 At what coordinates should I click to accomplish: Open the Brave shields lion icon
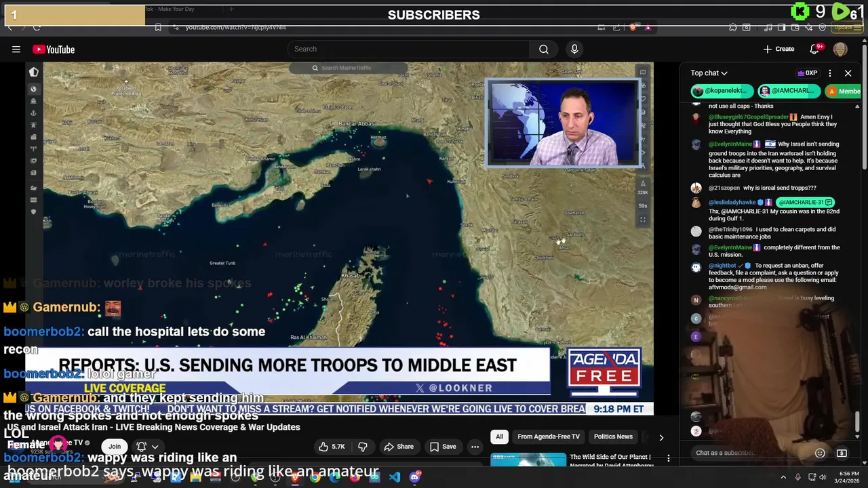633,27
